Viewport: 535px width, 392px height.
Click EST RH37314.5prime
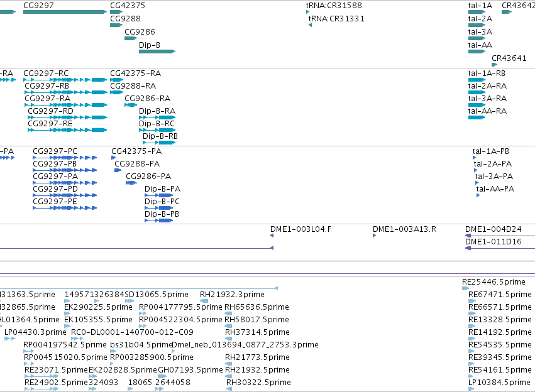pyautogui.click(x=229, y=339)
